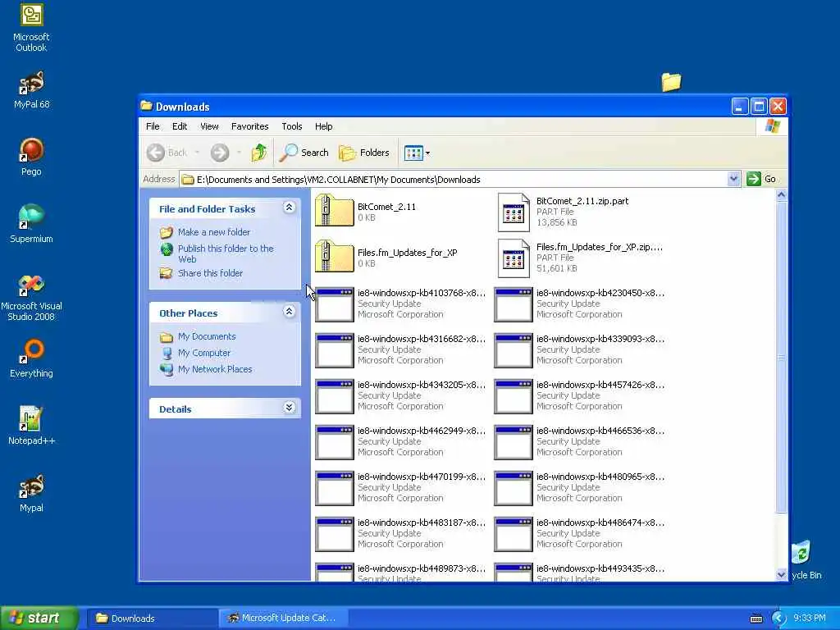Switch to Downloads taskbar button
Viewport: 840px width, 630px height.
[151, 619]
